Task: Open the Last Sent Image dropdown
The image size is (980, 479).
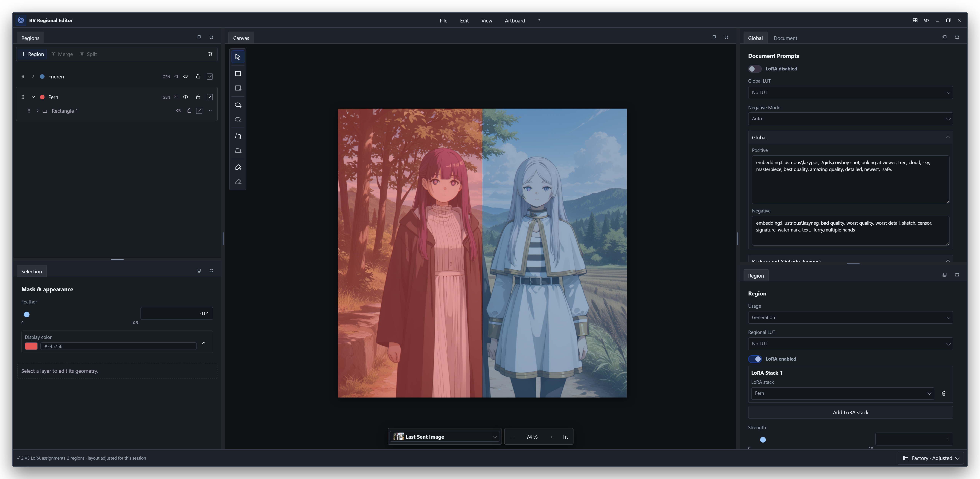Action: (445, 437)
